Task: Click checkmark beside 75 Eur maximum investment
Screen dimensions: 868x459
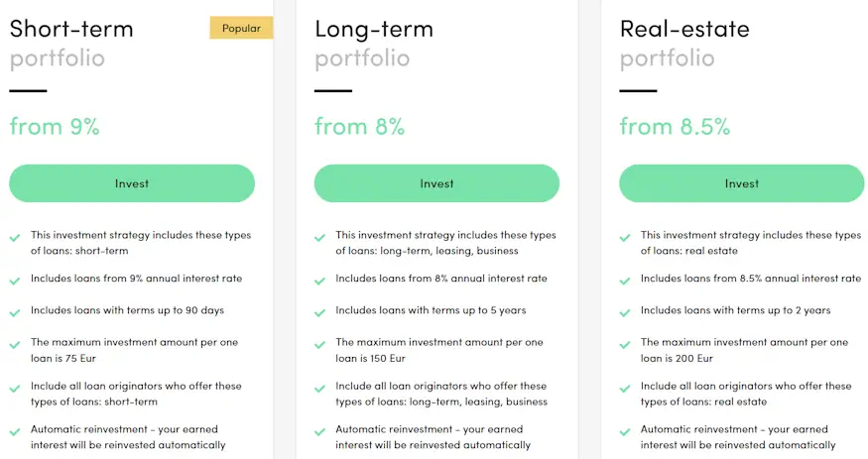Action: click(15, 344)
